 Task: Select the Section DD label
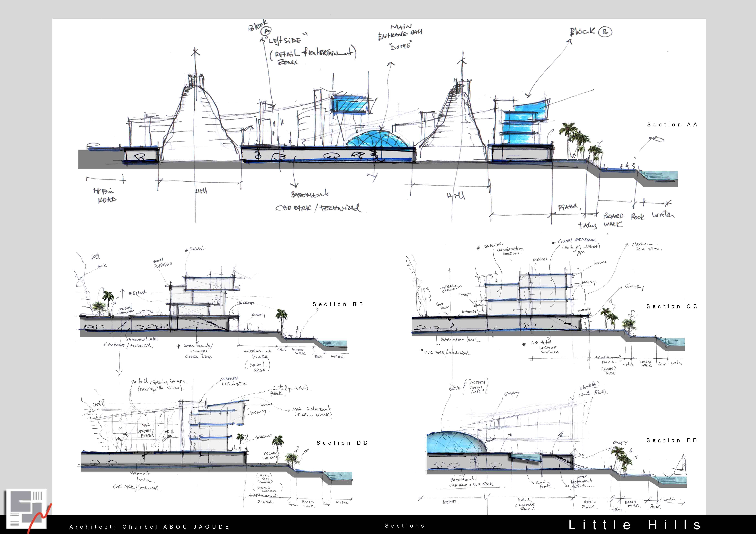click(x=342, y=443)
